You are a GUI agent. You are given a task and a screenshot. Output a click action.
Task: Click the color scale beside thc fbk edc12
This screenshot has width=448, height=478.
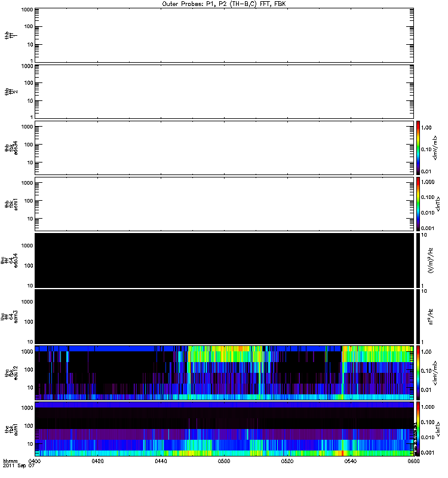point(418,372)
